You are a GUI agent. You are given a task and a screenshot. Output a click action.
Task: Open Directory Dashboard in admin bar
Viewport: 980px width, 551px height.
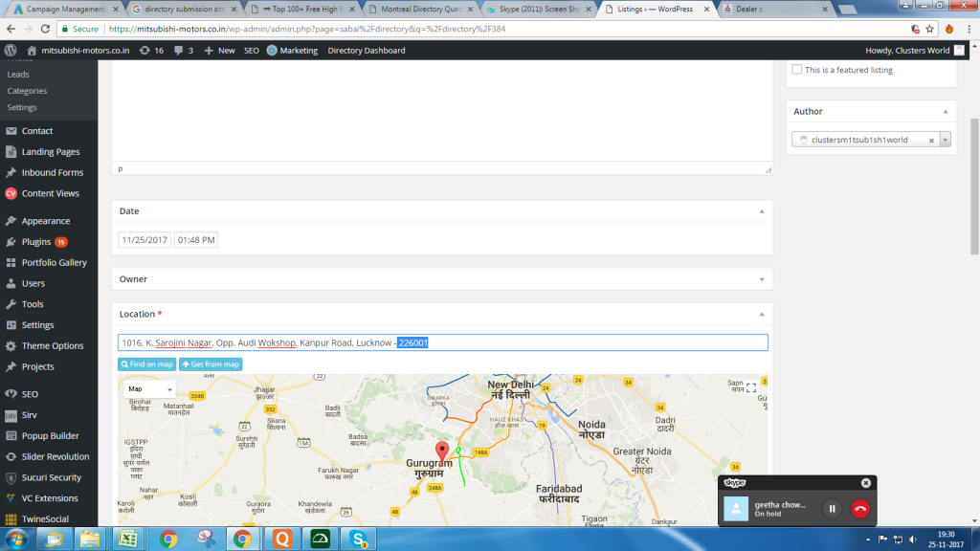367,51
